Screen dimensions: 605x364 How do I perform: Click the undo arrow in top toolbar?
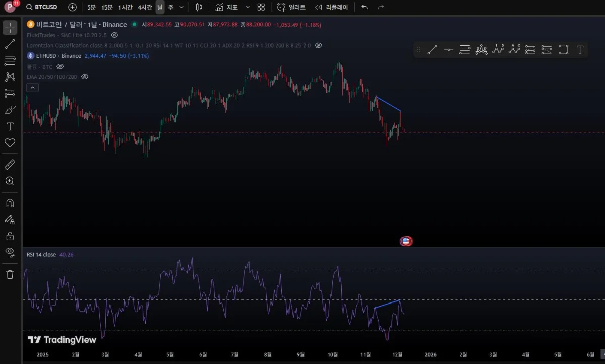365,7
